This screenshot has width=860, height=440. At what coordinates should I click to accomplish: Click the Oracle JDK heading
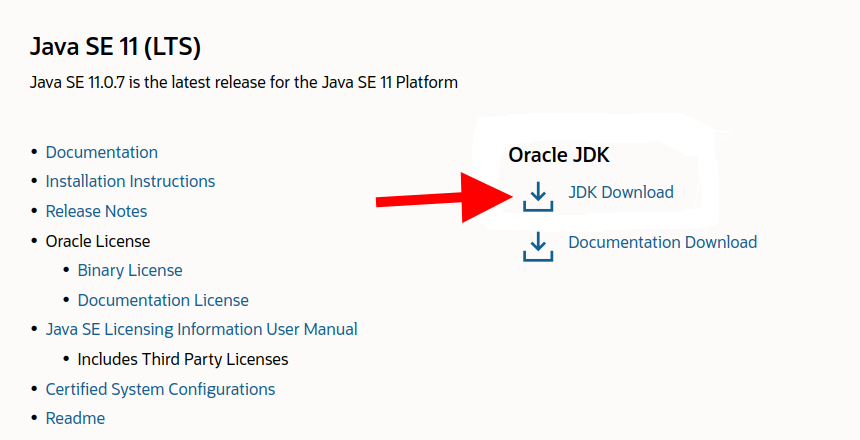pos(559,155)
